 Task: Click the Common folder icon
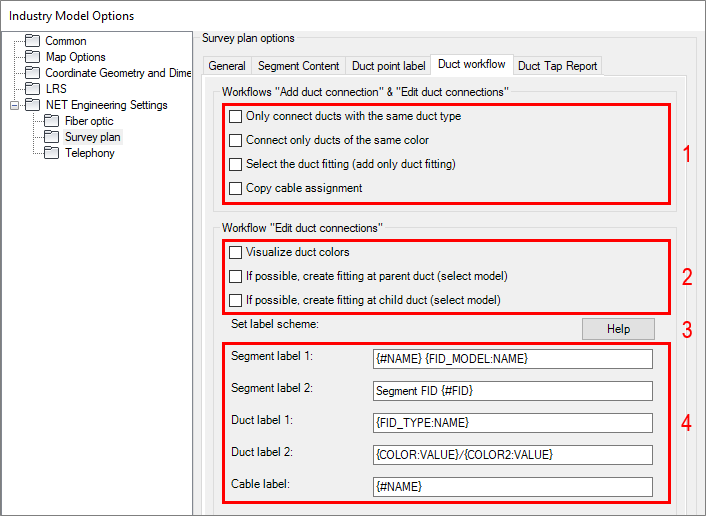click(33, 41)
